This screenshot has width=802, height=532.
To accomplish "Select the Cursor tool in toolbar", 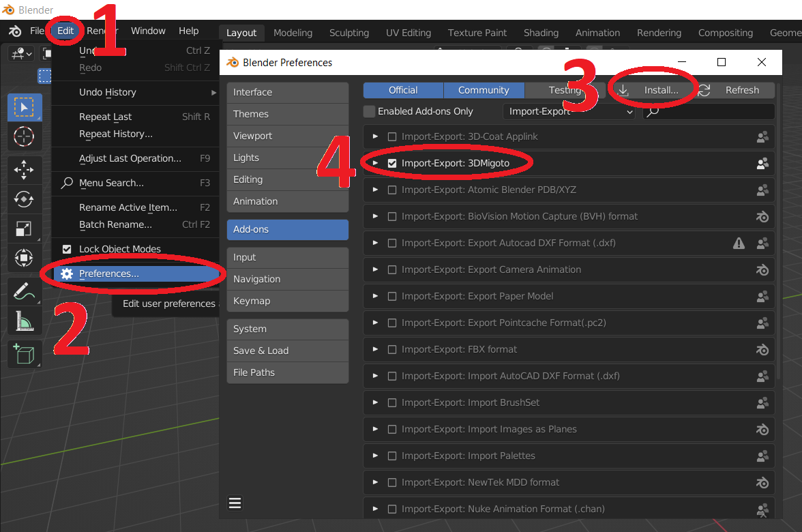I will tap(24, 136).
